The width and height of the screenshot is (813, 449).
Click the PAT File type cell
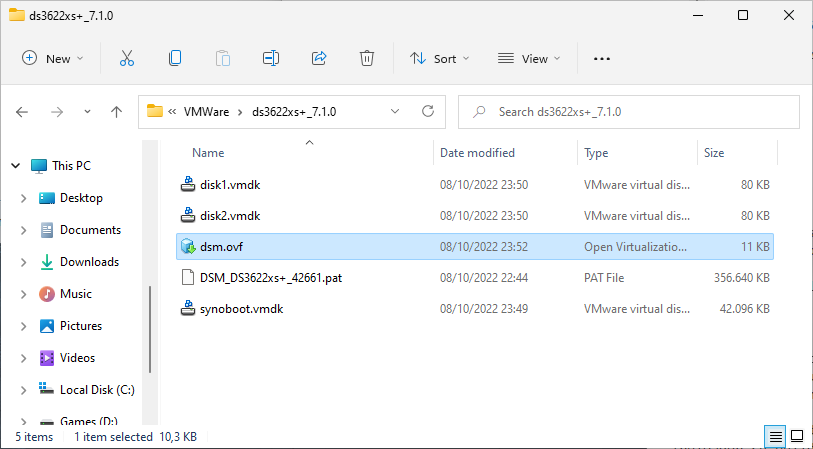pos(604,278)
